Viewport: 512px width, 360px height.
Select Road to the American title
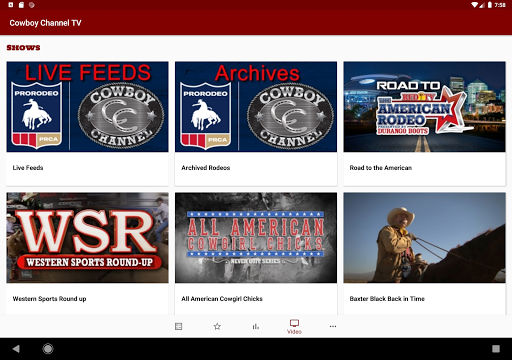point(381,168)
